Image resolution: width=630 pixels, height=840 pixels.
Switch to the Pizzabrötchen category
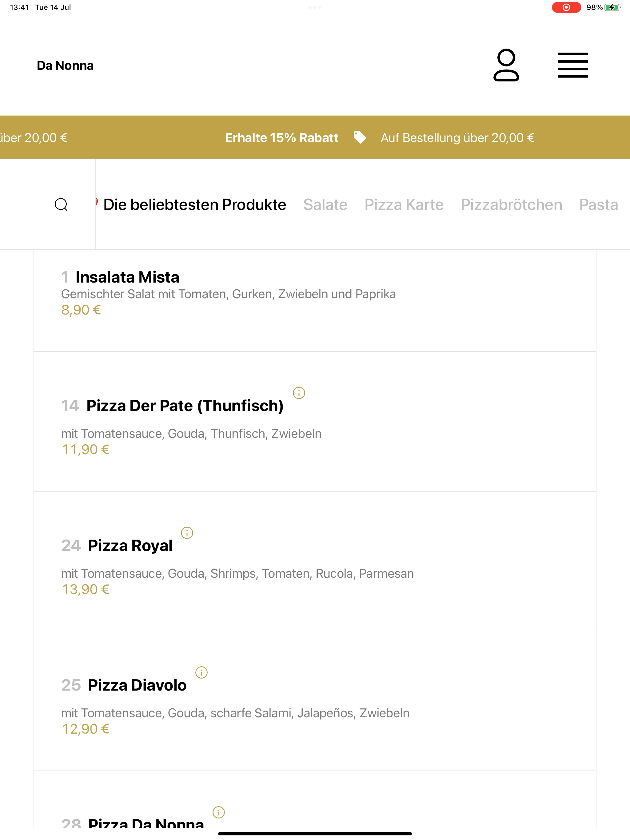(512, 205)
